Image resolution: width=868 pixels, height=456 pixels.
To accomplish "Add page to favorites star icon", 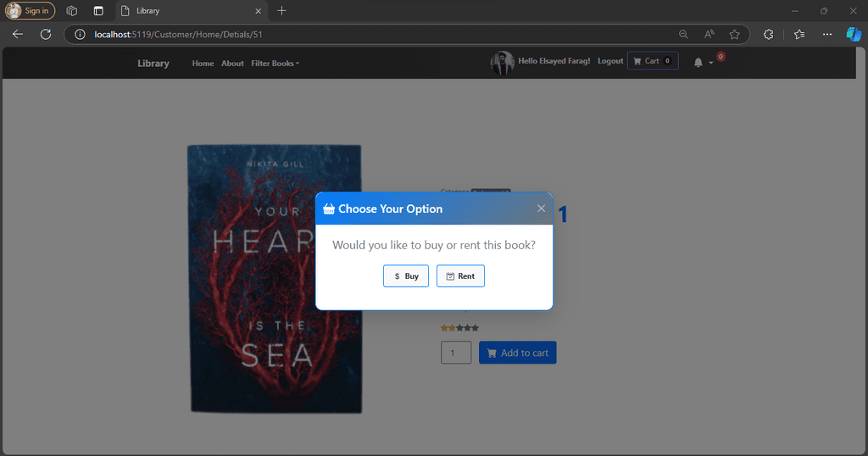I will [x=734, y=34].
